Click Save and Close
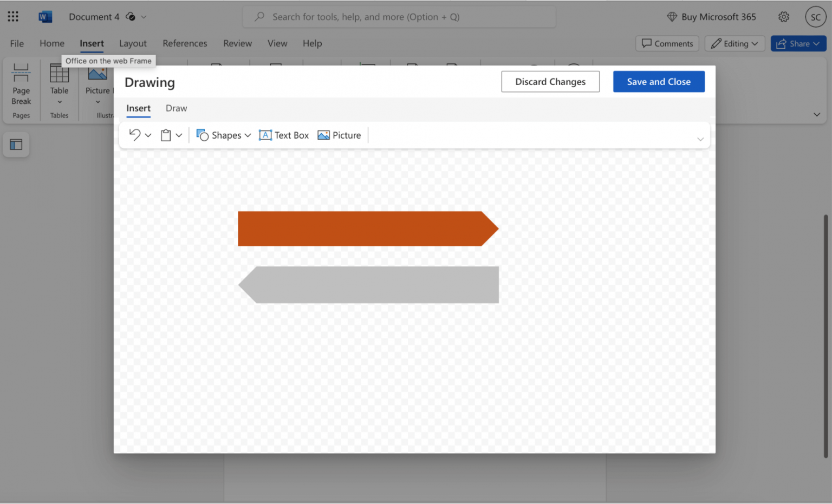 [x=658, y=82]
